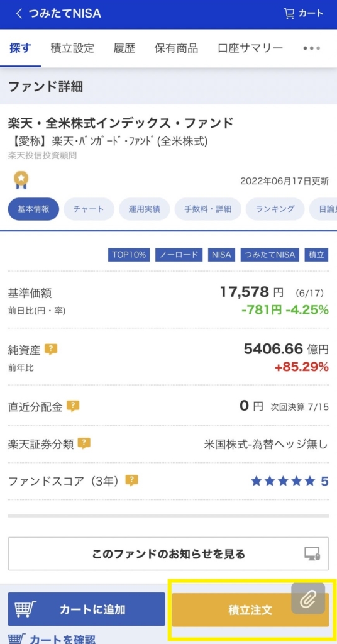Open the three-dot overflow tab menu
This screenshot has width=337, height=644.
[312, 48]
